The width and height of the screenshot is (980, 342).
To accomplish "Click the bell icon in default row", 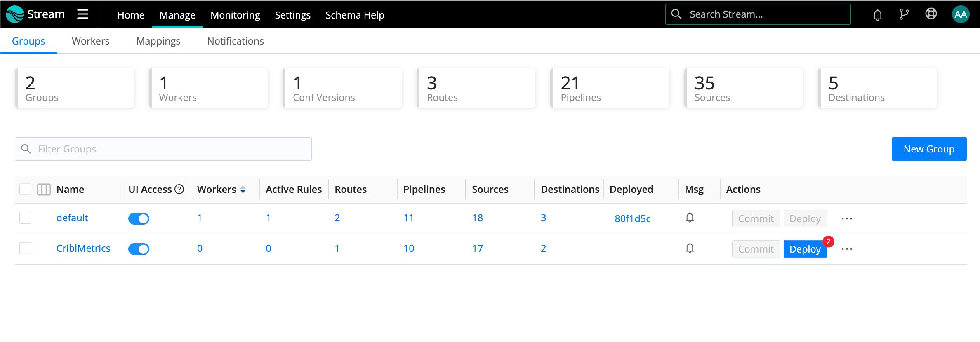I will [x=690, y=218].
